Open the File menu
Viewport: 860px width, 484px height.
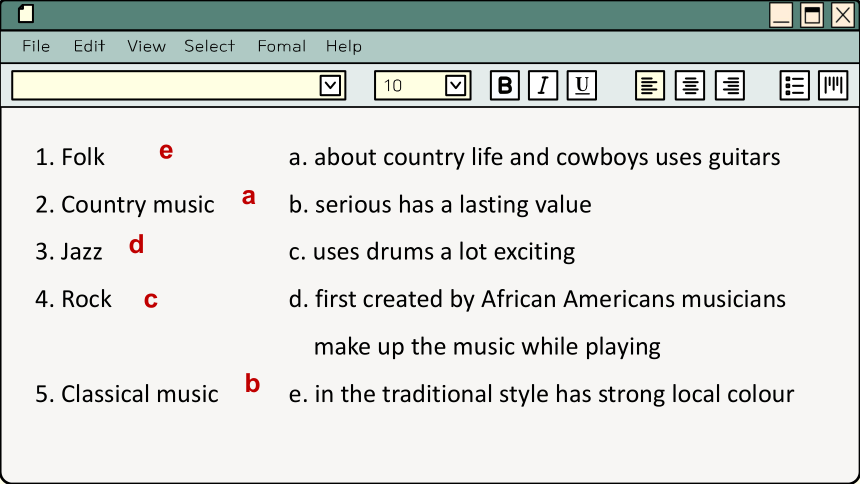[x=36, y=46]
